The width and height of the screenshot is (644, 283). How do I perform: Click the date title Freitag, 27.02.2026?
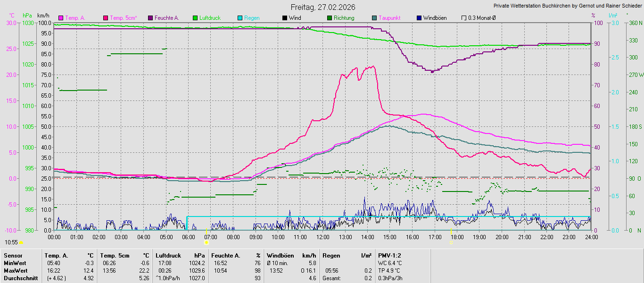click(322, 7)
